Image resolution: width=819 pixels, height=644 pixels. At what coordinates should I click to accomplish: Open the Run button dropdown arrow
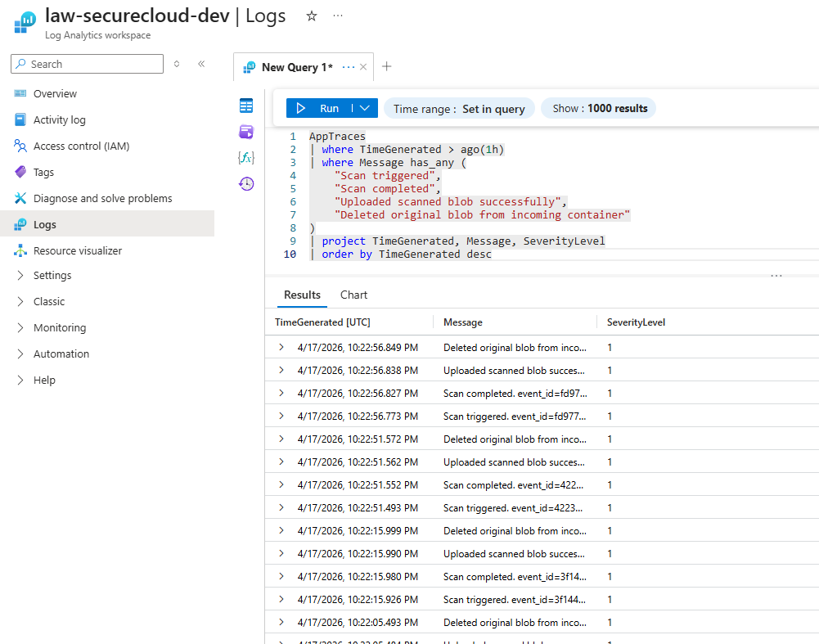point(365,107)
